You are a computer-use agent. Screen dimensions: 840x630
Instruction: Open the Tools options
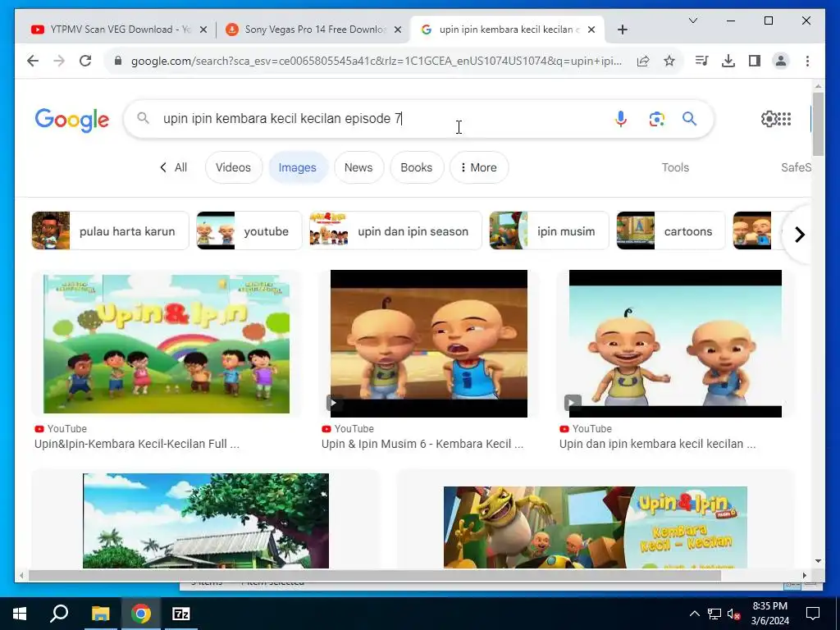(675, 167)
